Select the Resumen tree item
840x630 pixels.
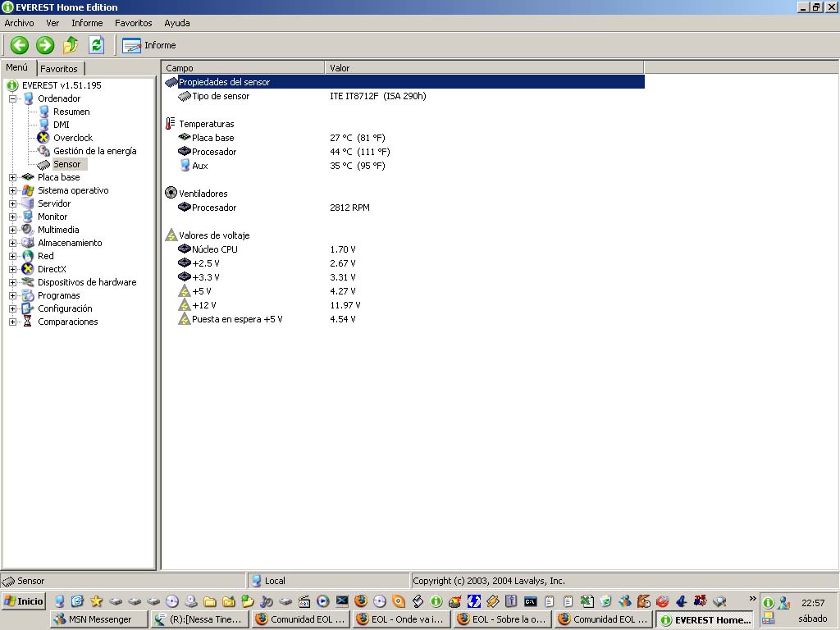pyautogui.click(x=71, y=112)
